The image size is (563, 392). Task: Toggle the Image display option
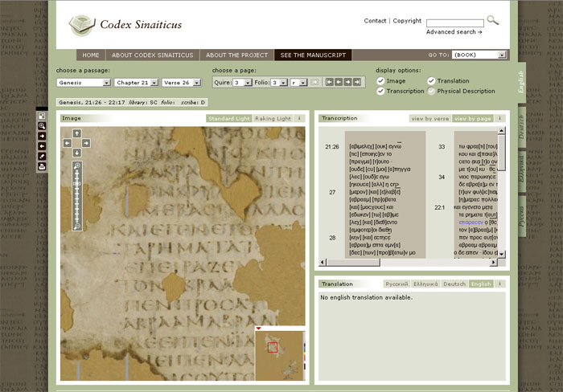click(x=380, y=81)
